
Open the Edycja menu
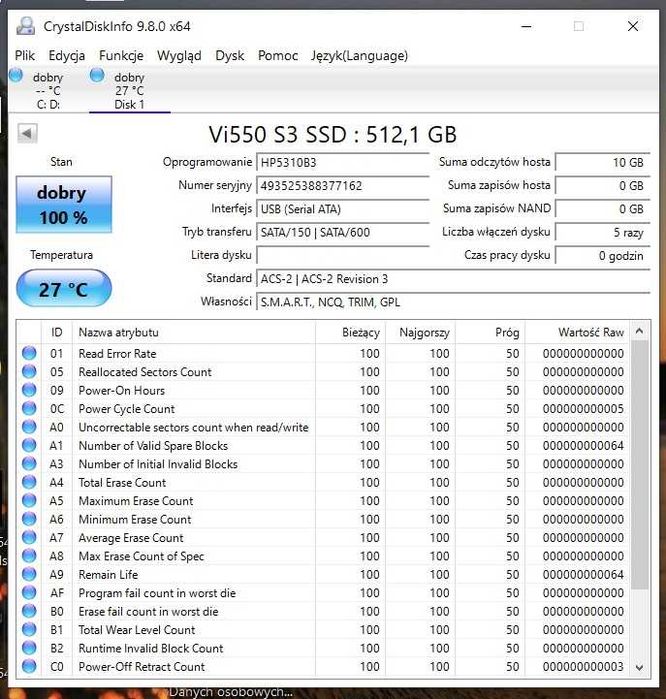66,56
